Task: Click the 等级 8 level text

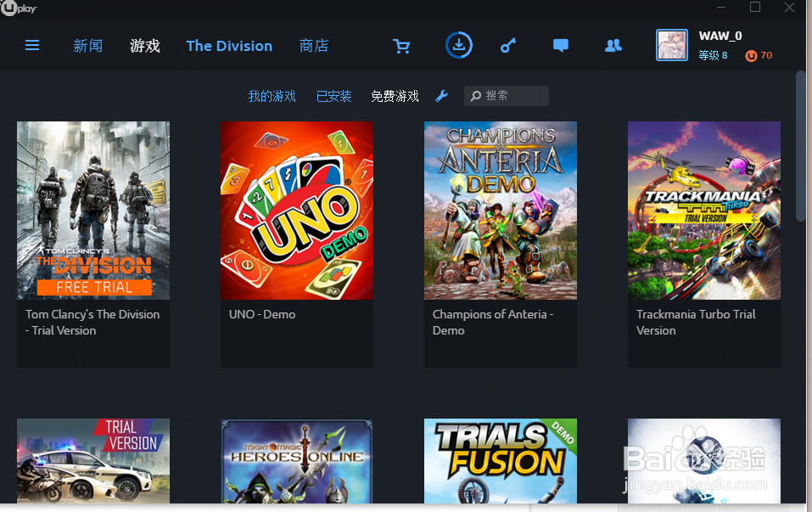Action: click(x=713, y=55)
